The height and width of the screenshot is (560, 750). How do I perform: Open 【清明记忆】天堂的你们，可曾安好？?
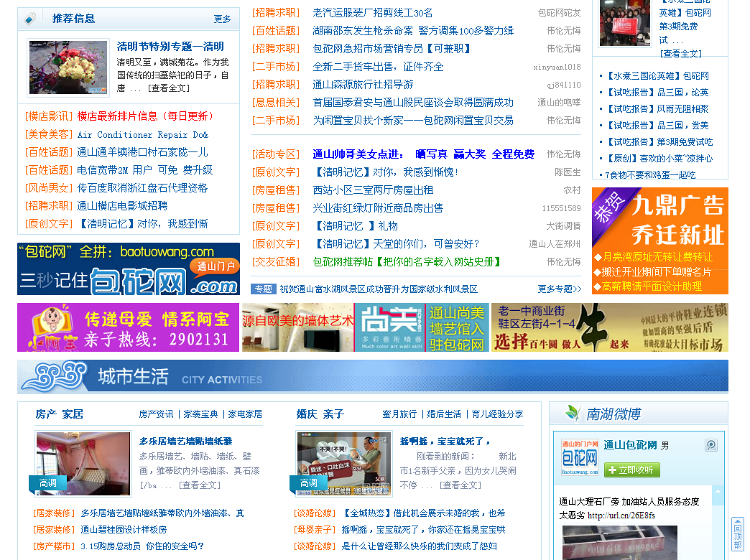pos(396,244)
